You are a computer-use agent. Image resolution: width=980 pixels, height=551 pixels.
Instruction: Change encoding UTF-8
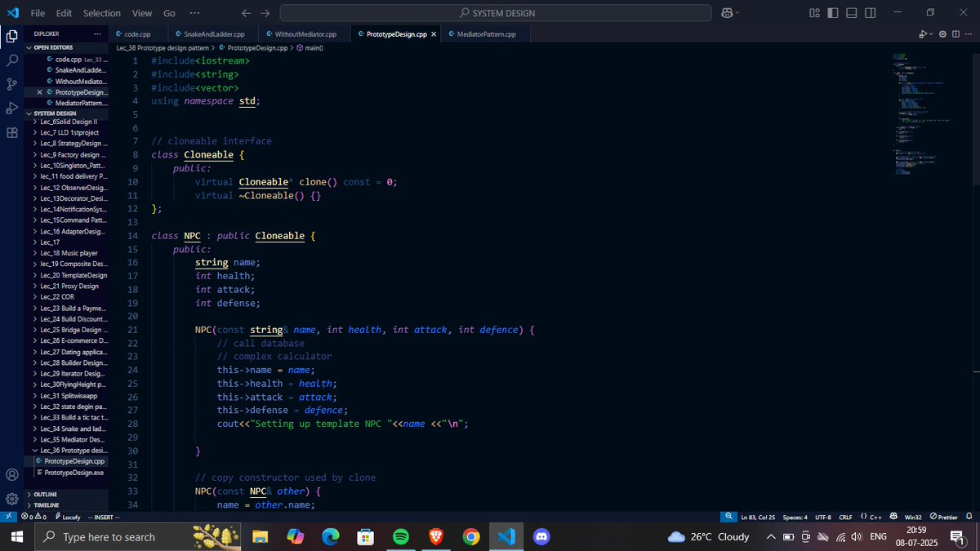[x=822, y=517]
